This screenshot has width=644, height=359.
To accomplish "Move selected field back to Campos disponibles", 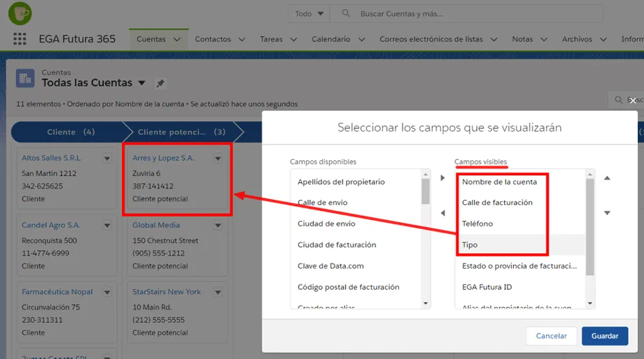I will pos(443,213).
